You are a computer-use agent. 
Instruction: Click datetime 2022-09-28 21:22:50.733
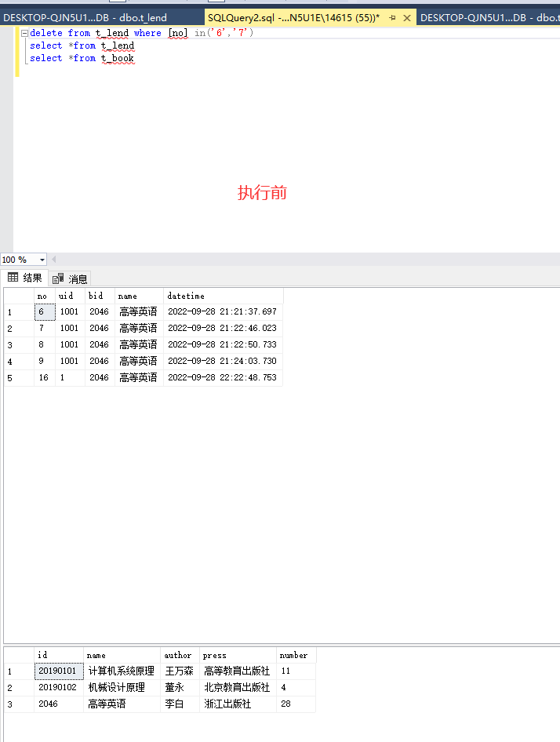[223, 345]
